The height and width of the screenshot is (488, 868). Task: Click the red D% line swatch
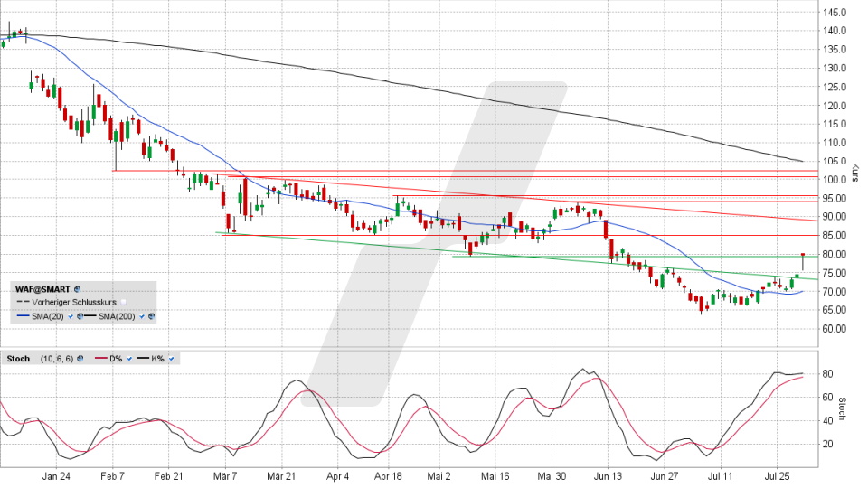(100, 358)
